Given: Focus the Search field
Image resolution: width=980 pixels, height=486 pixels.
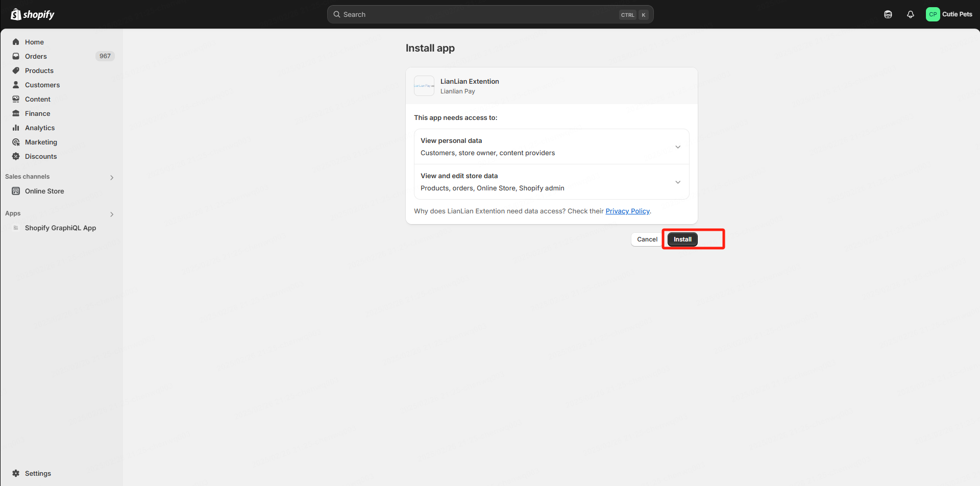Looking at the screenshot, I should [x=490, y=14].
